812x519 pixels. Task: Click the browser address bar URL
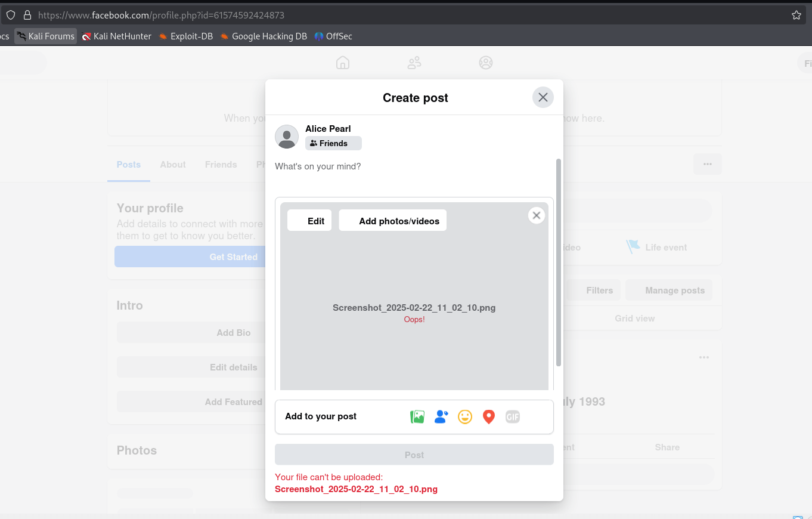coord(161,15)
